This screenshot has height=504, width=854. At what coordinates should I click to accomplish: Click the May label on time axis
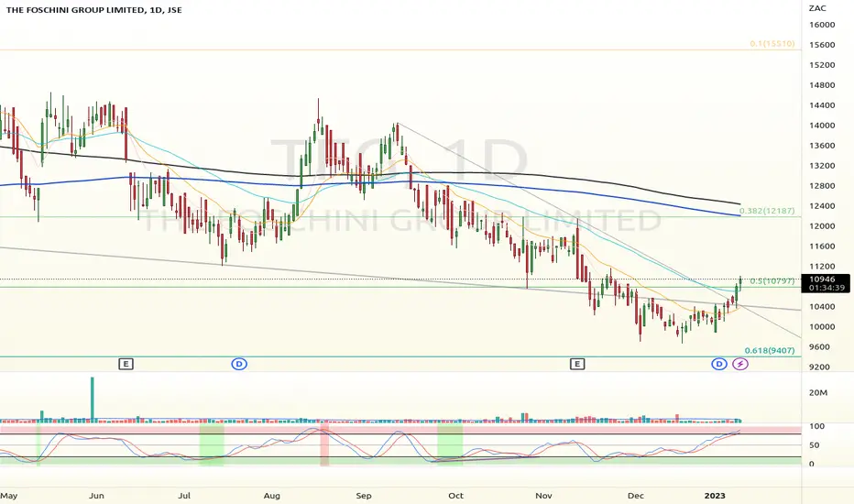(9, 496)
